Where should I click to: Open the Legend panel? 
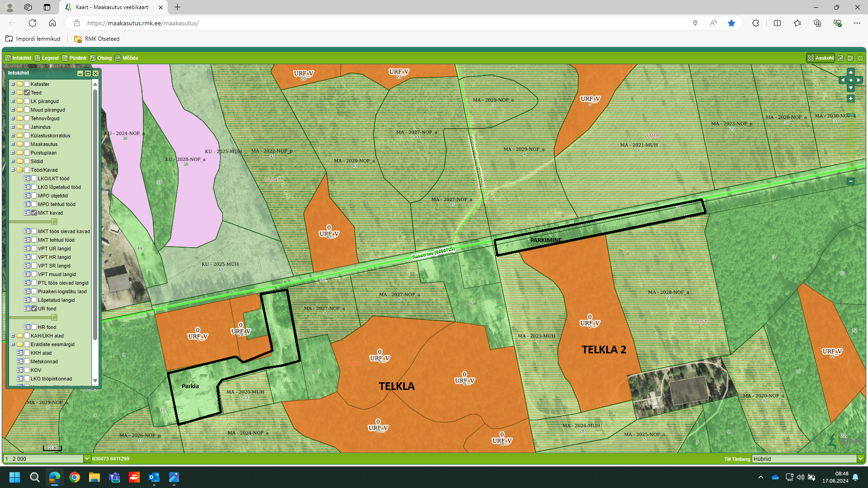pyautogui.click(x=47, y=58)
